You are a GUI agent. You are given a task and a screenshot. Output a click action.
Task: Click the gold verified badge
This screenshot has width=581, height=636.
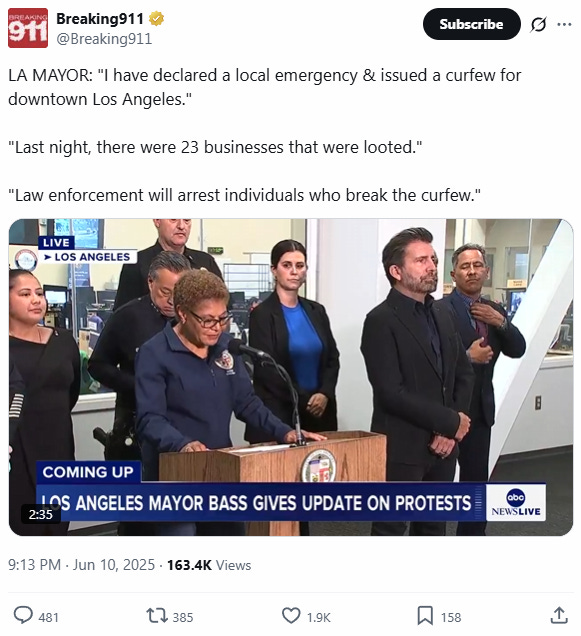click(x=157, y=19)
